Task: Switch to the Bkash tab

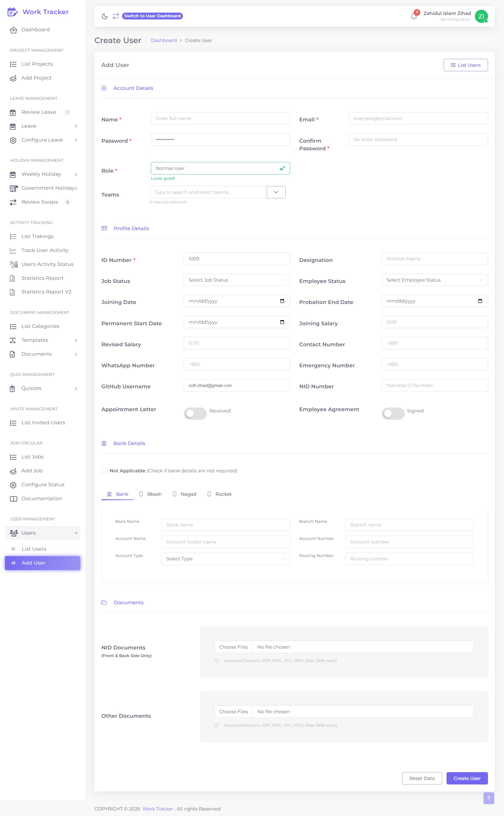Action: (150, 494)
